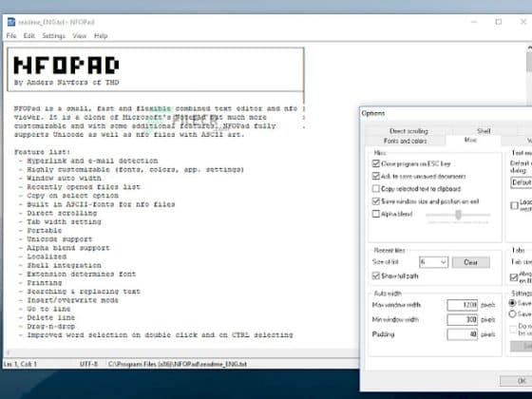The height and width of the screenshot is (399, 532).
Task: Click the 'Localized' feature line
Action: (x=47, y=256)
